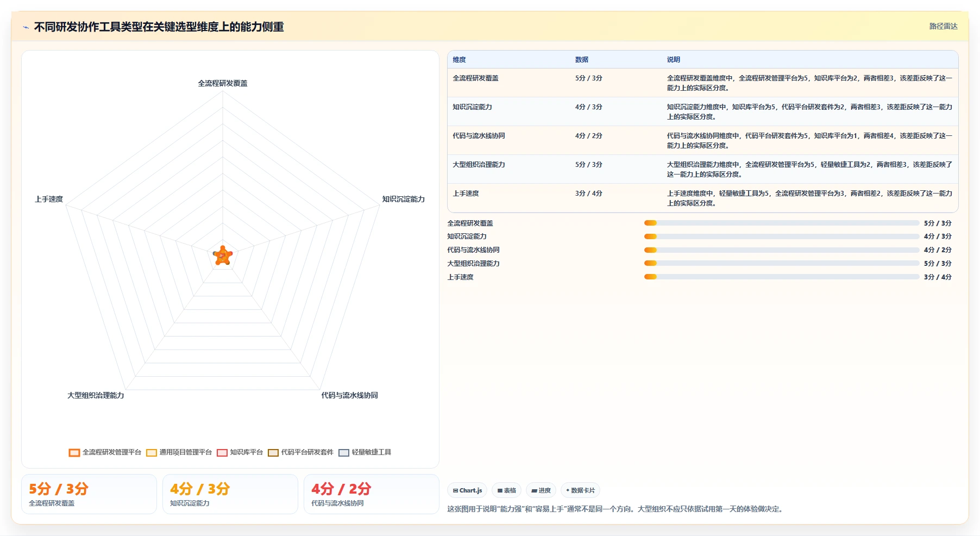Click the 说明 column header

[674, 60]
